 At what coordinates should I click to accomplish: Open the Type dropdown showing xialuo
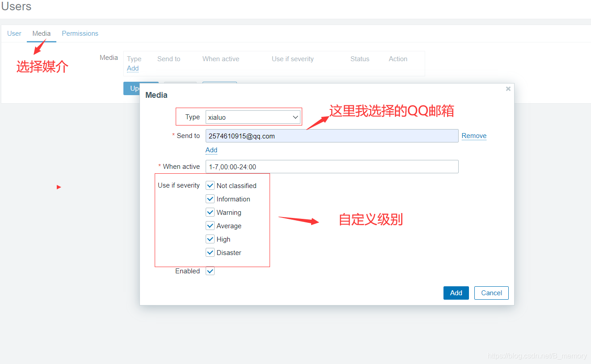[253, 117]
